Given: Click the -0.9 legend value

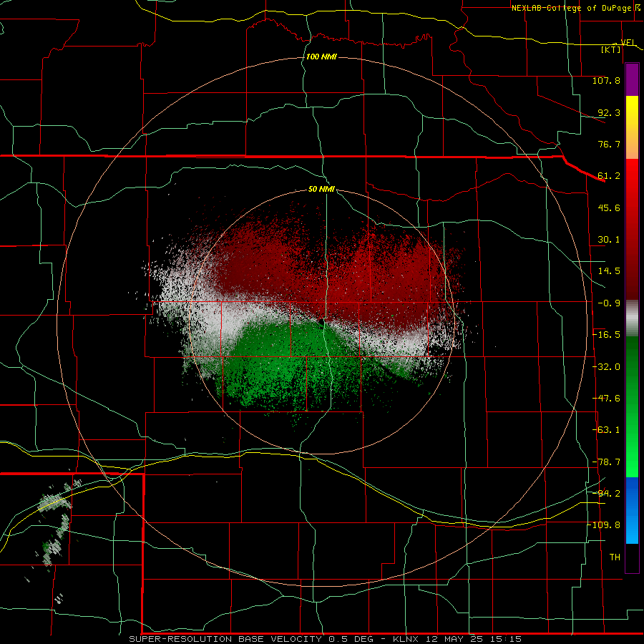Looking at the screenshot, I should [x=609, y=303].
